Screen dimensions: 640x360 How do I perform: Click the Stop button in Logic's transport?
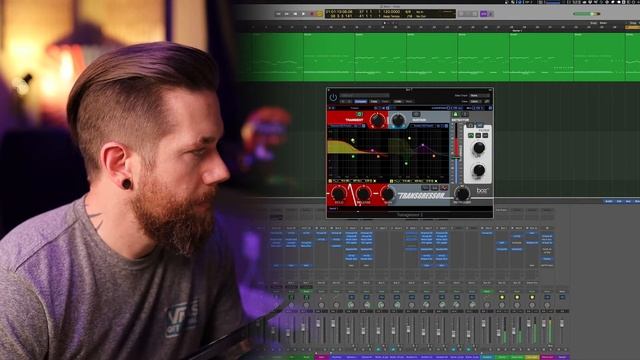click(295, 14)
